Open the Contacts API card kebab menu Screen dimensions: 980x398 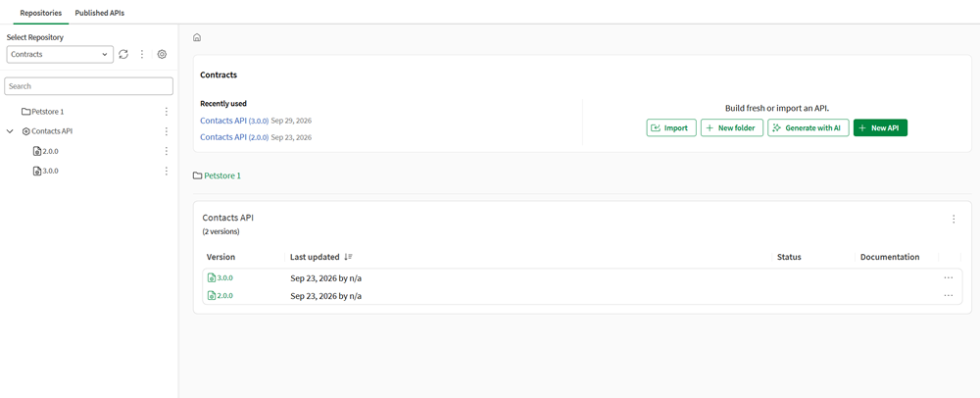click(x=954, y=219)
